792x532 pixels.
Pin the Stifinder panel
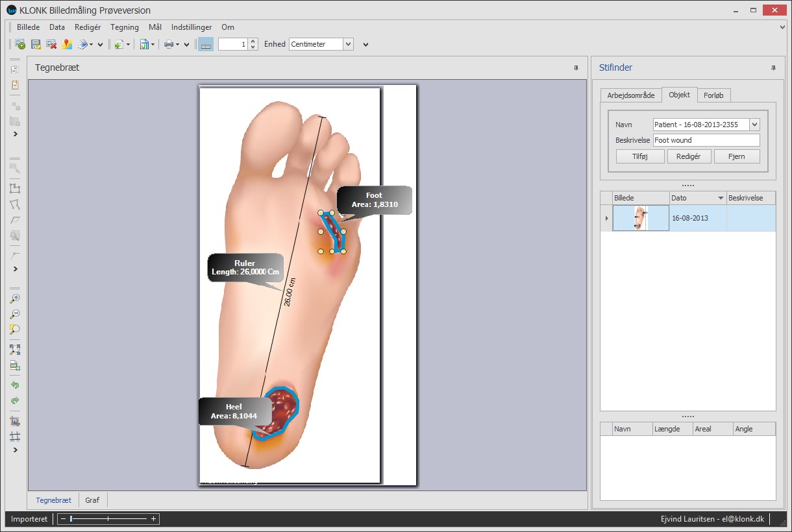coord(773,67)
